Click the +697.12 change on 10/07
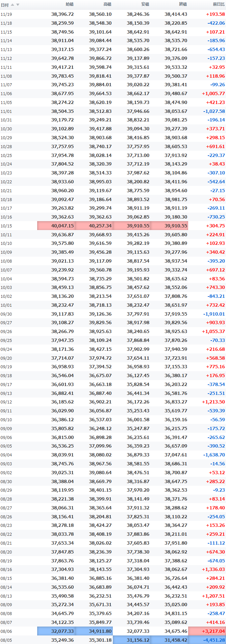Viewport: 226px width, 644px height. (x=215, y=270)
